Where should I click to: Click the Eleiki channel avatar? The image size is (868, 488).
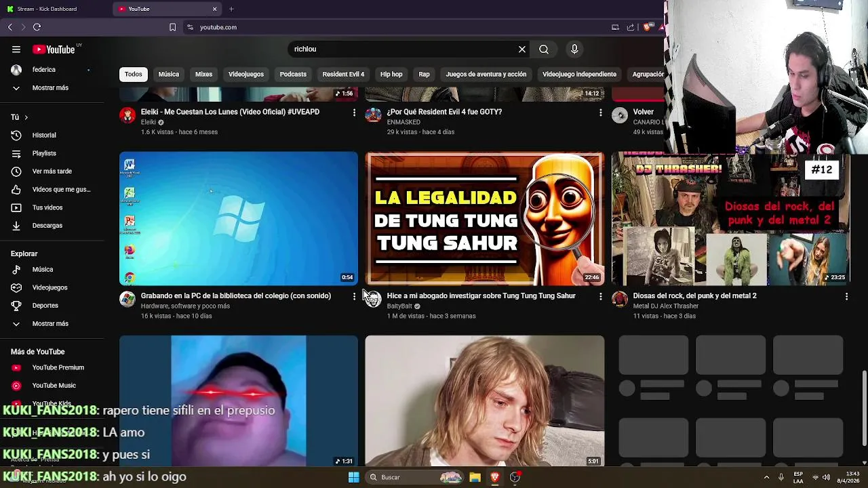[x=127, y=115]
